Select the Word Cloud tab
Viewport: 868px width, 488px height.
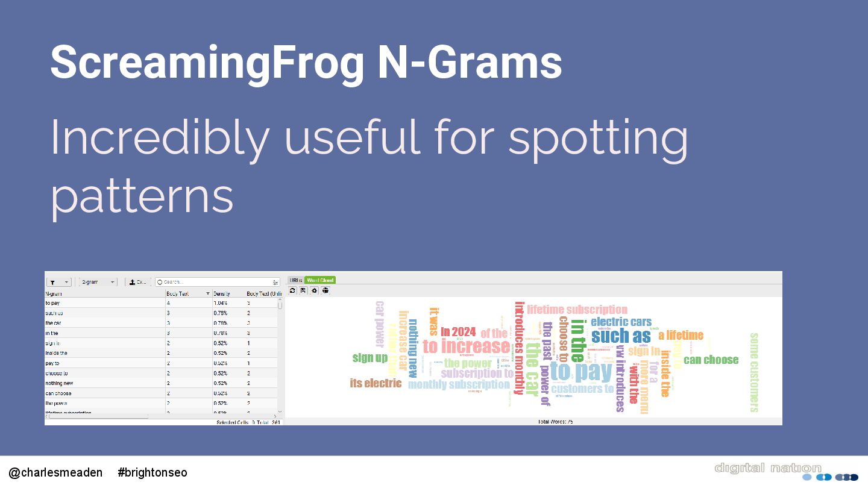click(319, 280)
